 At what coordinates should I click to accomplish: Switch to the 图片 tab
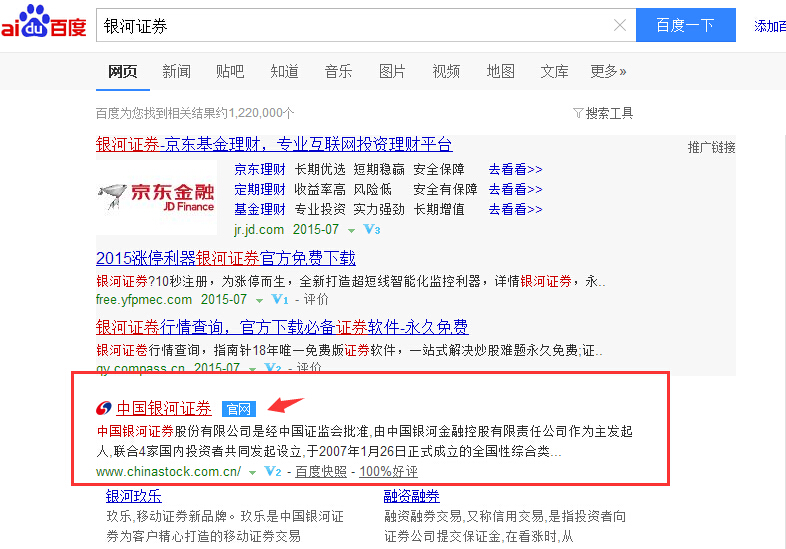[x=392, y=71]
